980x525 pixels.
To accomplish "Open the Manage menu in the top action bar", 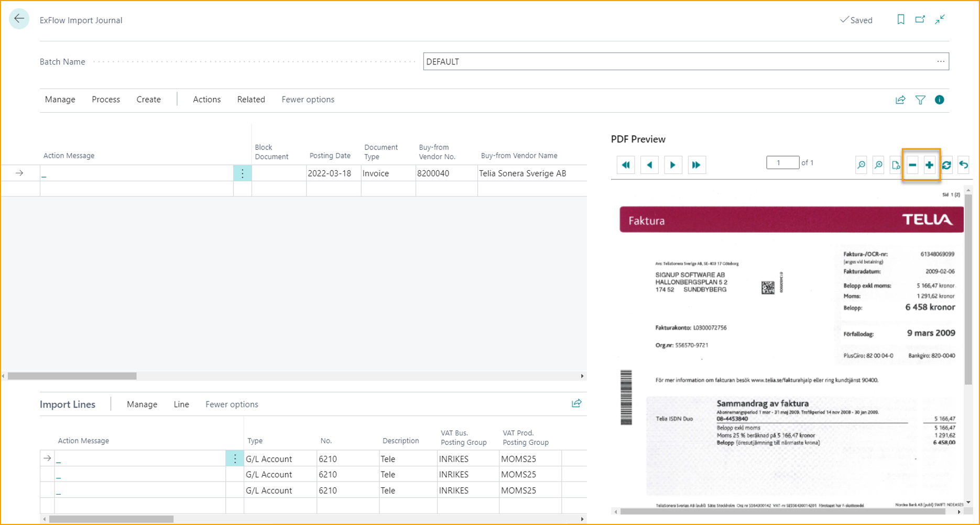I will click(60, 100).
